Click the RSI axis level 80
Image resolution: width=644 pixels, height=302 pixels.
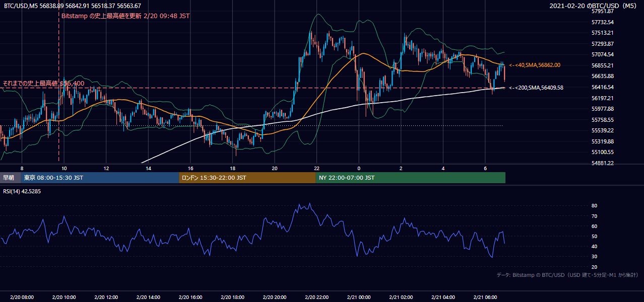tap(594, 206)
